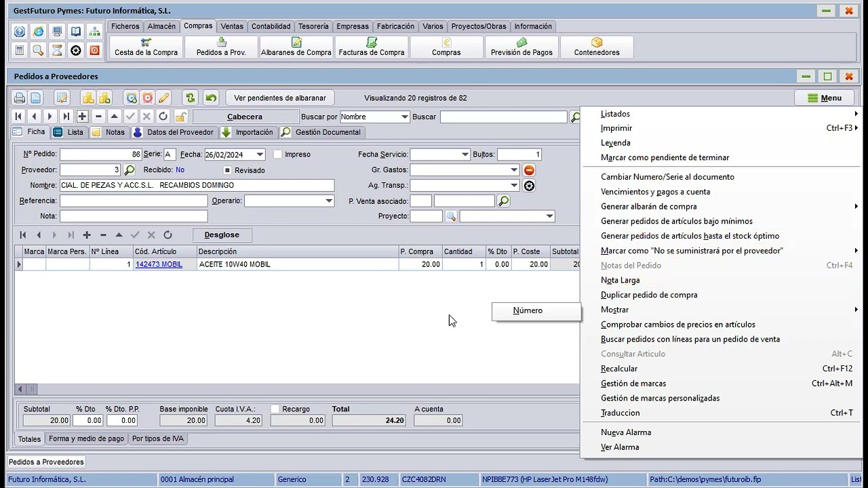The height and width of the screenshot is (488, 868).
Task: Open the organization chart icon
Action: point(95,32)
